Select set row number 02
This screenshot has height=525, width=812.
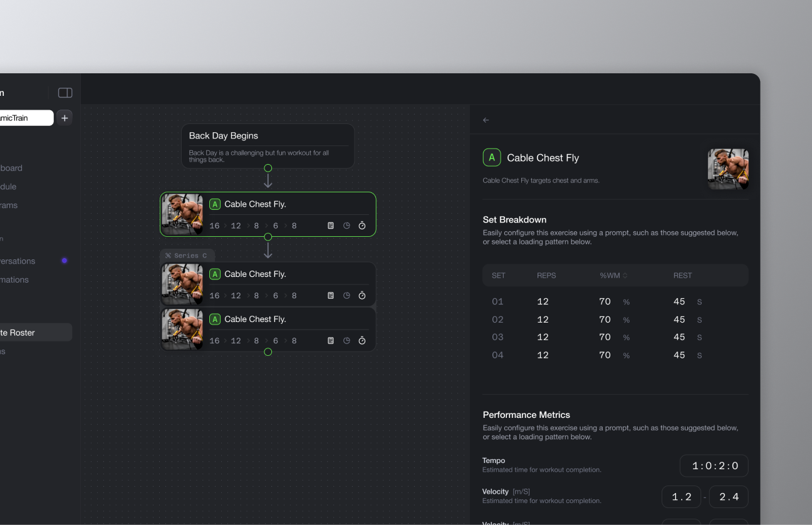point(497,320)
